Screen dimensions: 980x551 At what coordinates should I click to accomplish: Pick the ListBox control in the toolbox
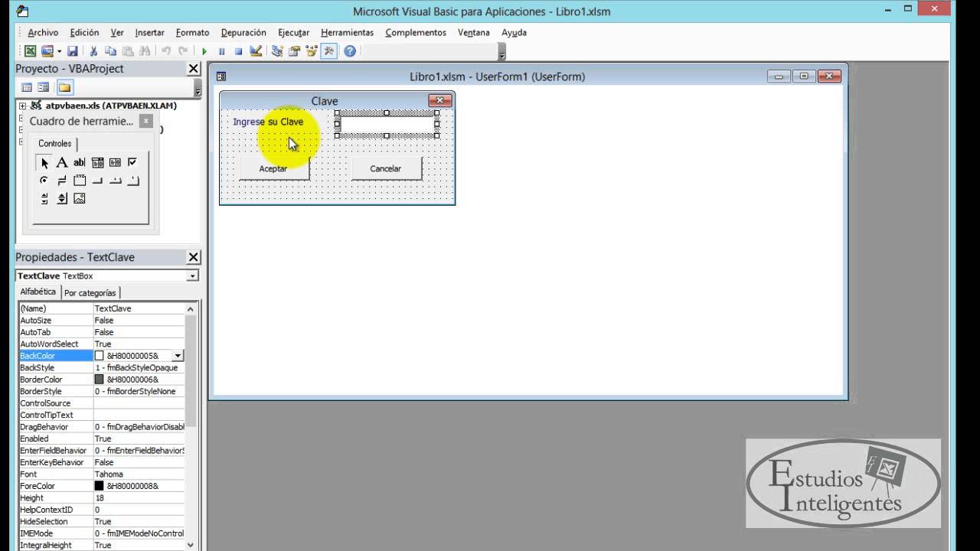115,162
